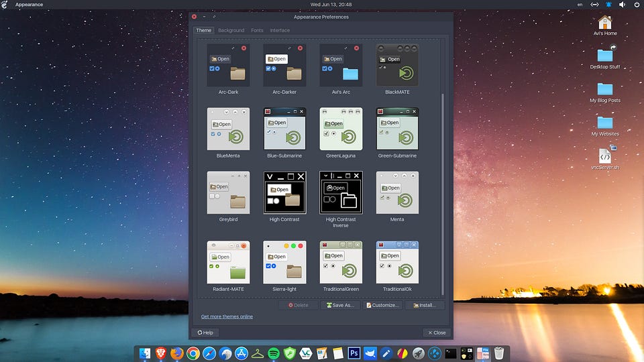Switch to the Background tab
The height and width of the screenshot is (362, 644).
click(231, 30)
